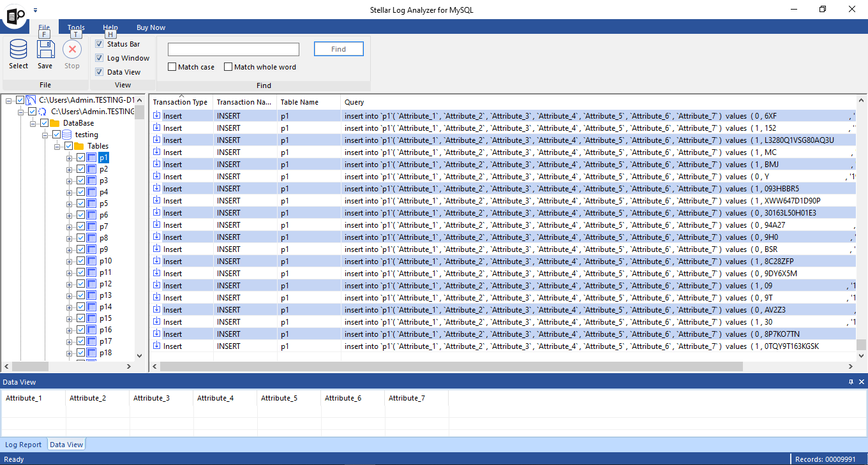Toggle the Data View checkbox
868x465 pixels.
pyautogui.click(x=99, y=72)
